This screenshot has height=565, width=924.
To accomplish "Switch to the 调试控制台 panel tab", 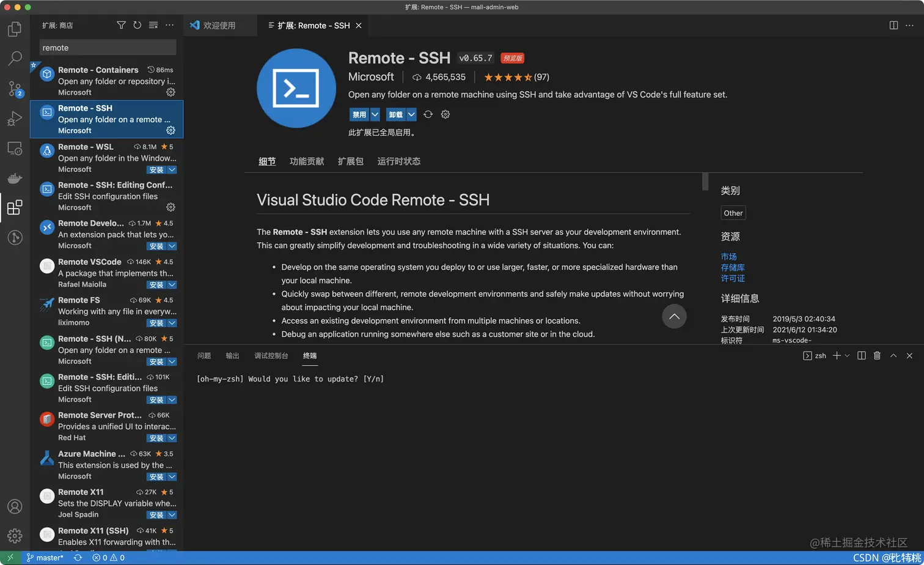I will [271, 355].
